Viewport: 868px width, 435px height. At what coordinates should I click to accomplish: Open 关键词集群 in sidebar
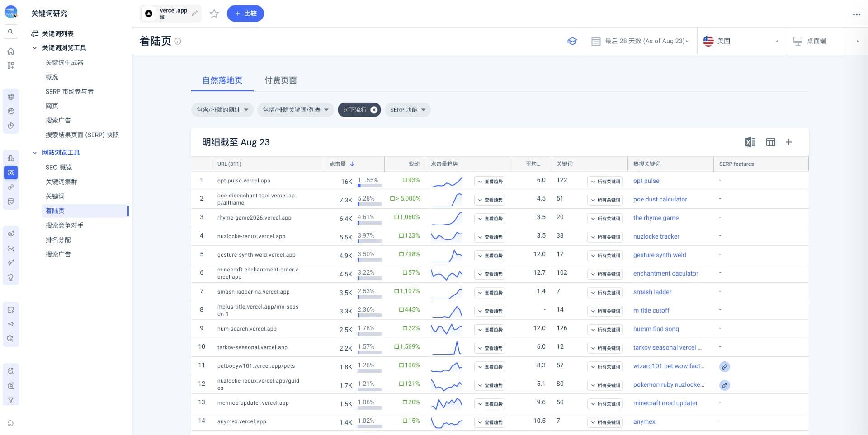click(61, 182)
